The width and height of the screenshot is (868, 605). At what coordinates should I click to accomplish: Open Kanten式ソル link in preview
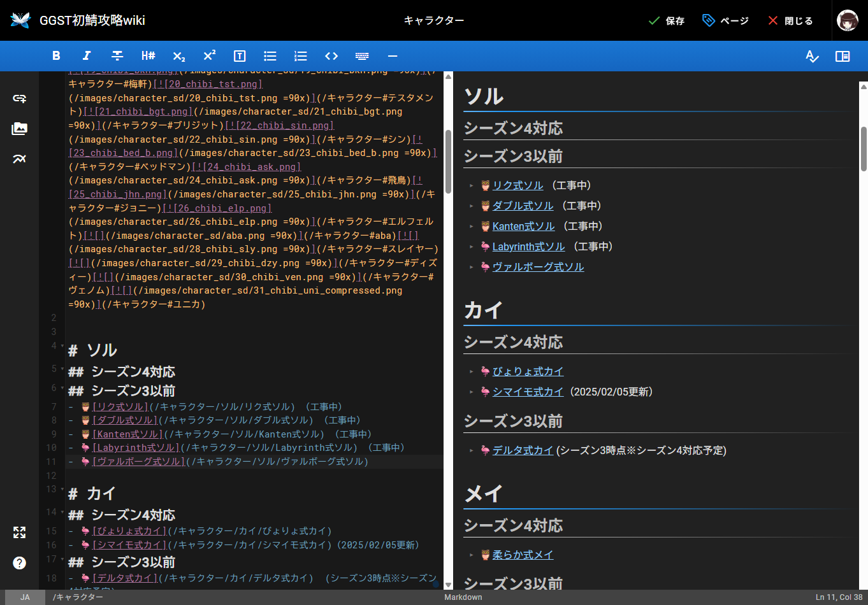tap(523, 226)
